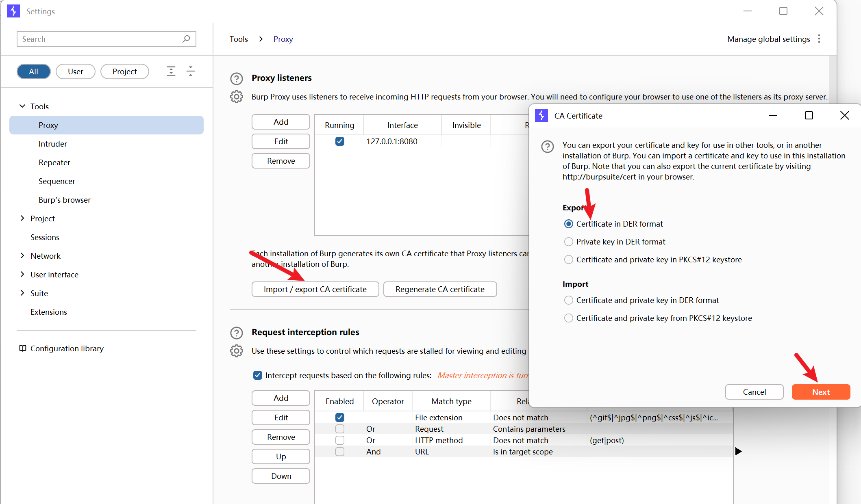The height and width of the screenshot is (504, 861).
Task: Select export PKCS#12 keystore option
Action: (569, 260)
